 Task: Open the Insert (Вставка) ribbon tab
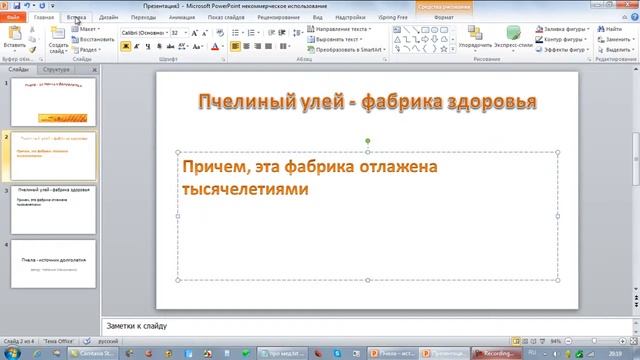(x=76, y=18)
